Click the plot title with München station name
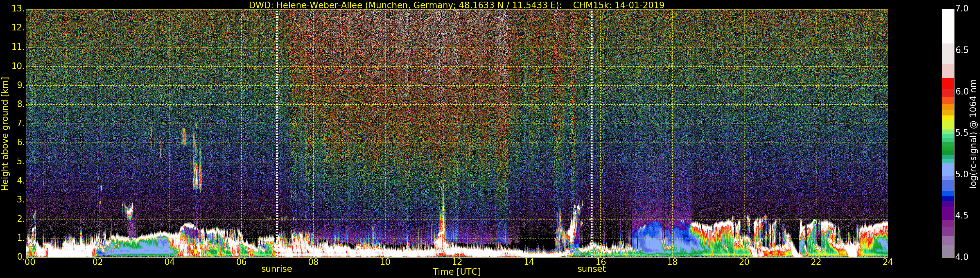This screenshot has height=278, width=980. tap(456, 5)
